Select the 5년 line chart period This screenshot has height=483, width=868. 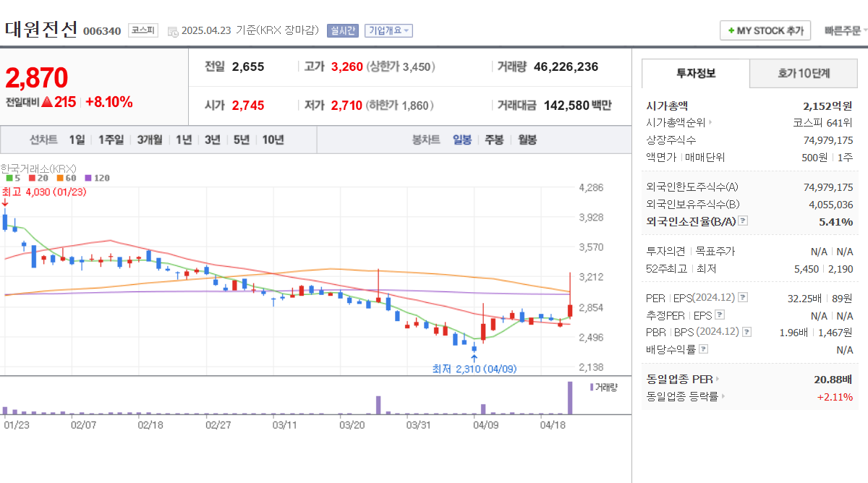(x=241, y=140)
